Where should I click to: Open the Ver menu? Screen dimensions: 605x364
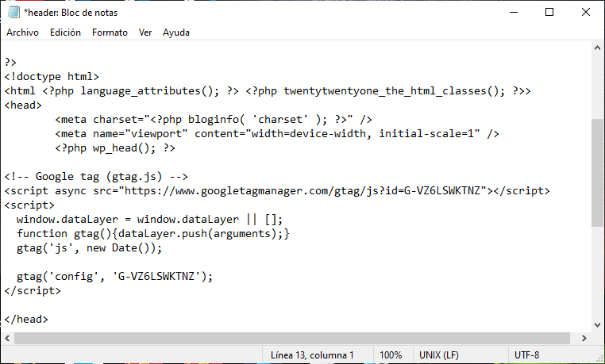[x=145, y=33]
